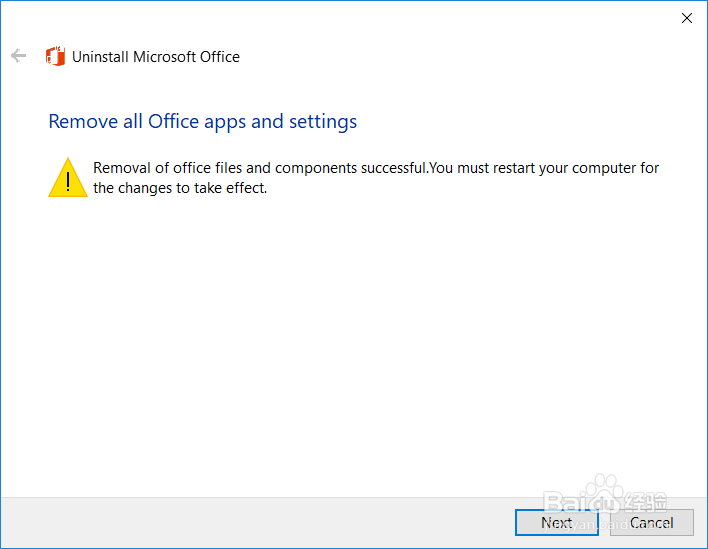Click the exclamation mark inside the warning triangle

pos(68,181)
